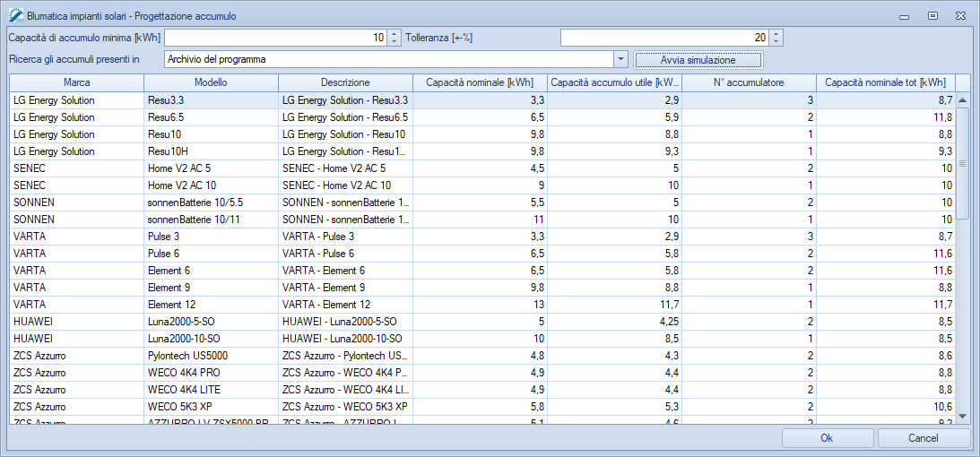Confirm with the Ok button

coord(827,438)
